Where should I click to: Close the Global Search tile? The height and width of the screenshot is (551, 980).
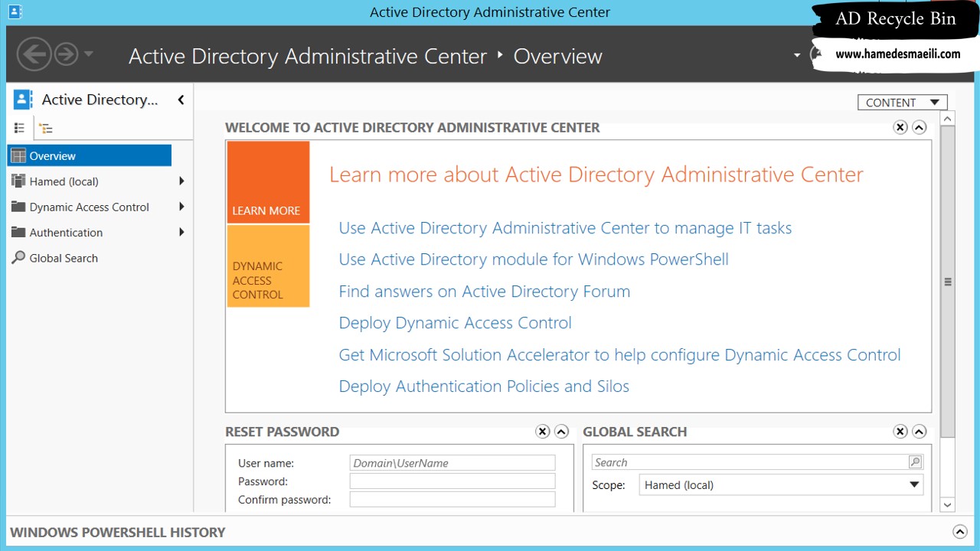click(900, 432)
